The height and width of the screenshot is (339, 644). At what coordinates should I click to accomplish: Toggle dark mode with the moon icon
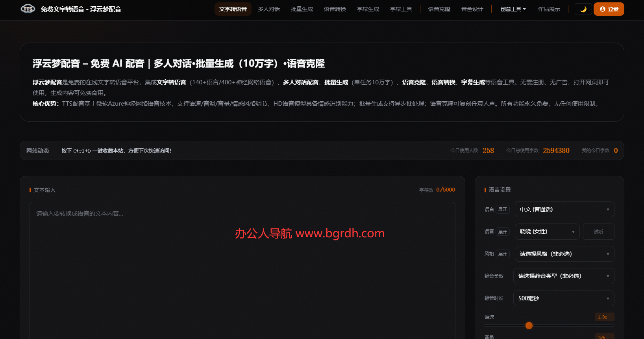click(x=583, y=9)
